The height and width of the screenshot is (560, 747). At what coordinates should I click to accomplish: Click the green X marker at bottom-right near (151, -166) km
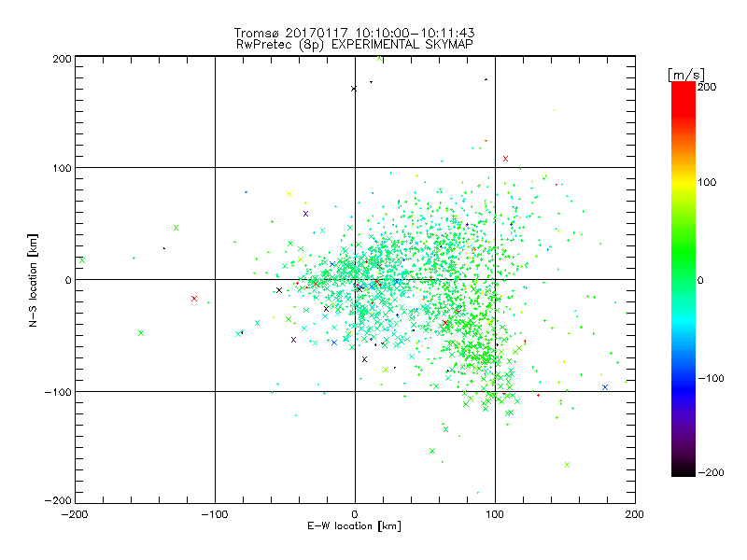567,465
